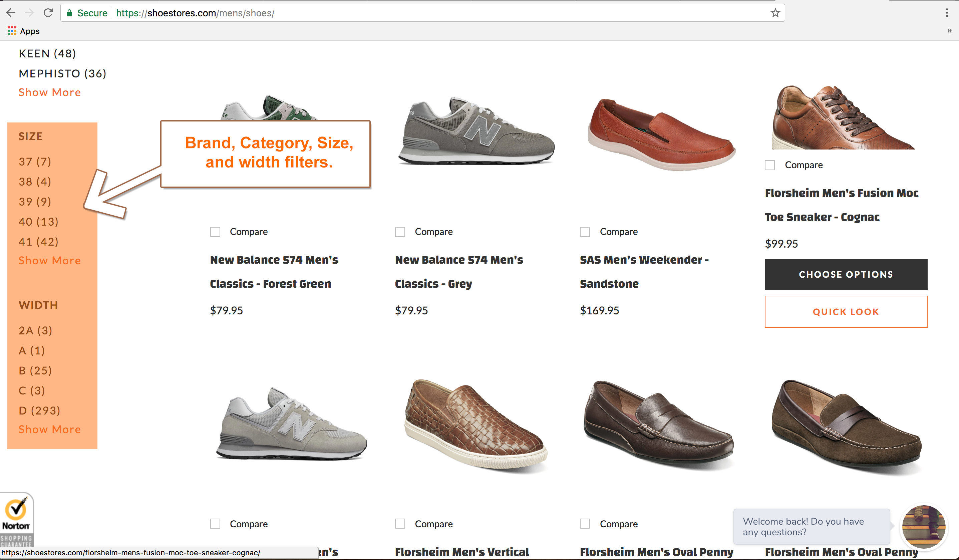The width and height of the screenshot is (959, 560).
Task: Select width 2A (3) filter
Action: point(36,330)
